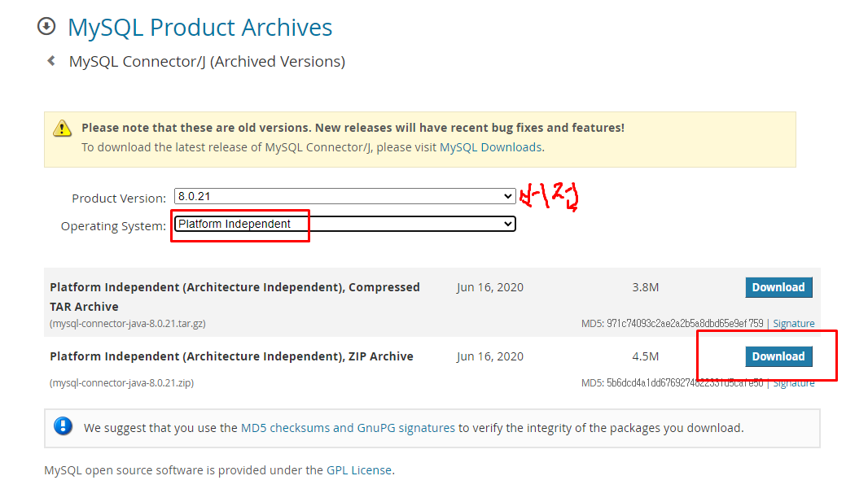The height and width of the screenshot is (502, 868).
Task: Follow the MD5 checksums and GnuPG signatures link
Action: coord(348,428)
